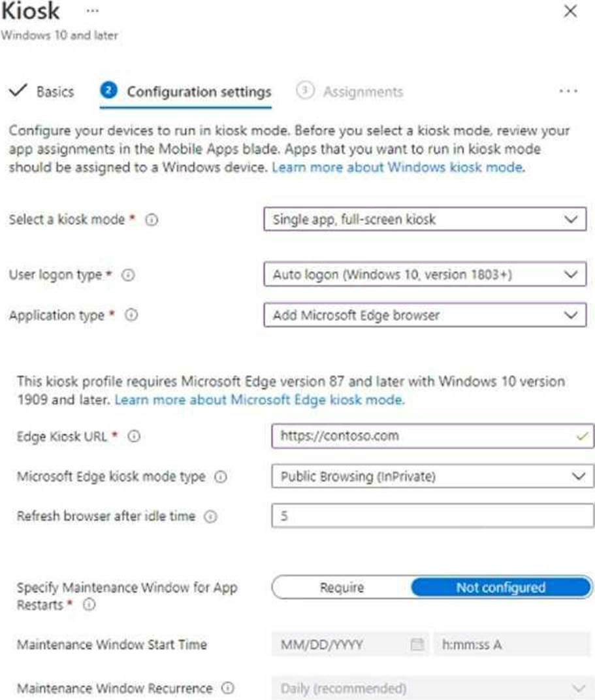Open the Microsoft Edge kiosk mode type dropdown
This screenshot has height=700, width=595.
432,476
